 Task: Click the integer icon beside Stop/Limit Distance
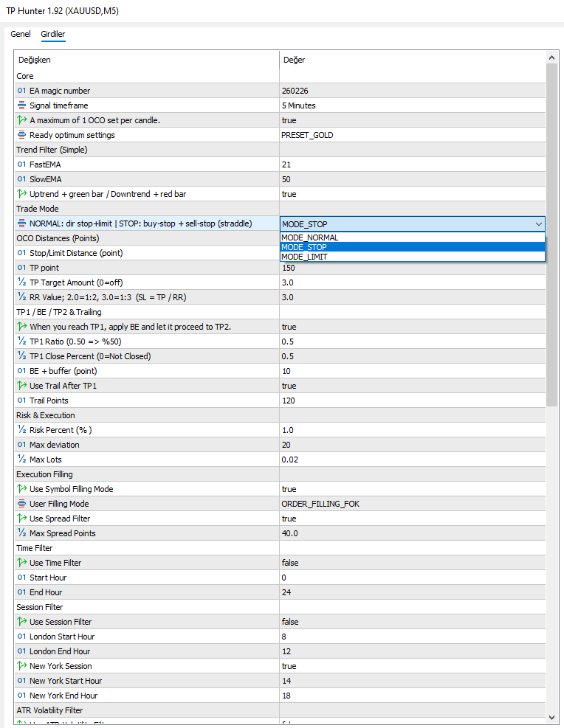tap(22, 253)
